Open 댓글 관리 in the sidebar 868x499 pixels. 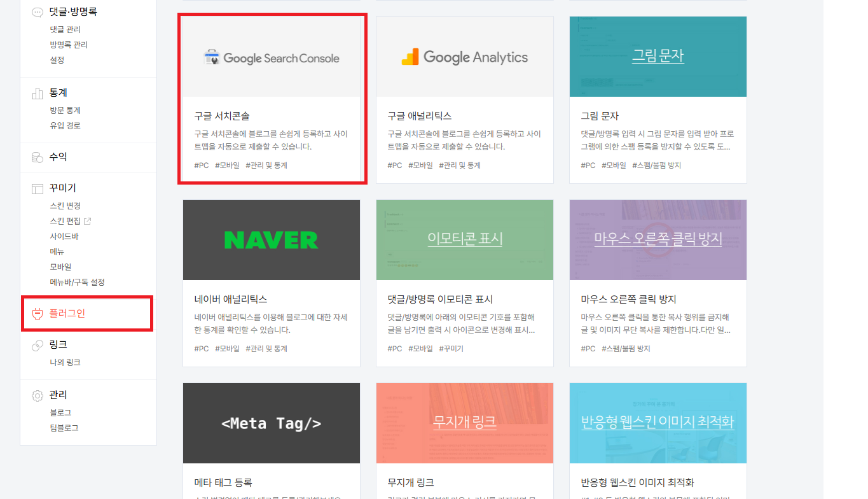[65, 29]
